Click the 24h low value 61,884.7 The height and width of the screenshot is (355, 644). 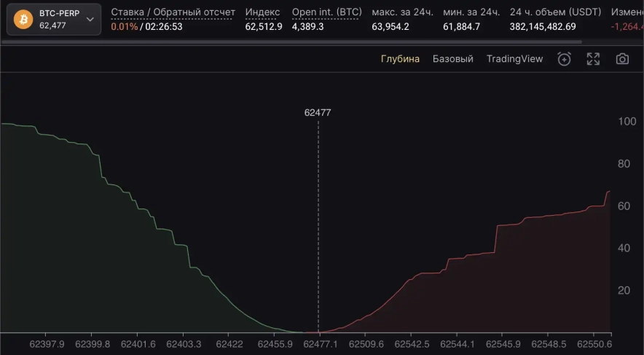tap(461, 26)
